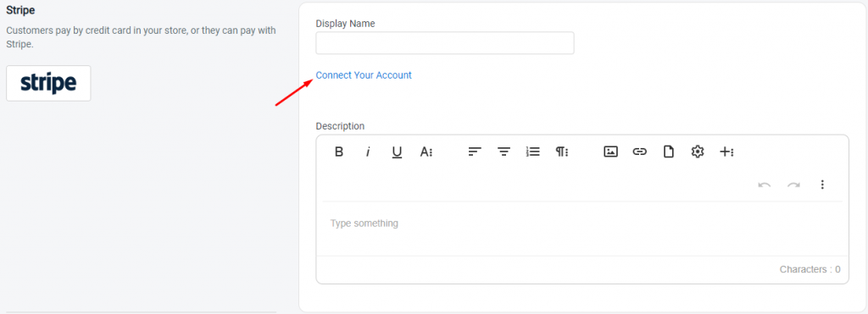Insert a hyperlink via the link icon
Viewport: 868px width, 314px height.
pos(640,151)
